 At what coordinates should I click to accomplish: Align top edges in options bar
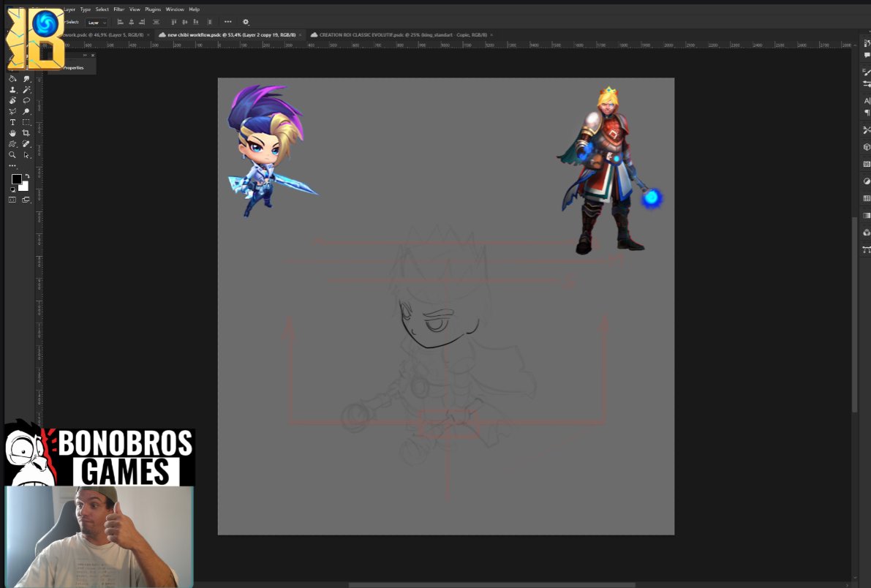[174, 22]
